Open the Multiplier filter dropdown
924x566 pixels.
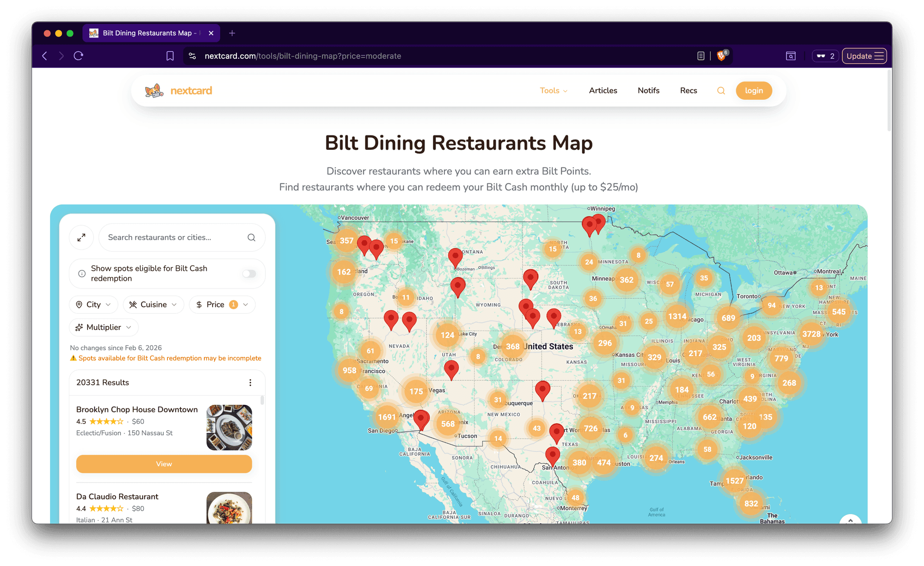(104, 327)
